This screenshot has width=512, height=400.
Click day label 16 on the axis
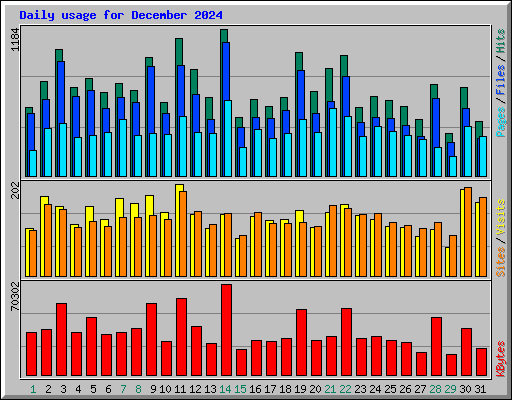click(255, 389)
